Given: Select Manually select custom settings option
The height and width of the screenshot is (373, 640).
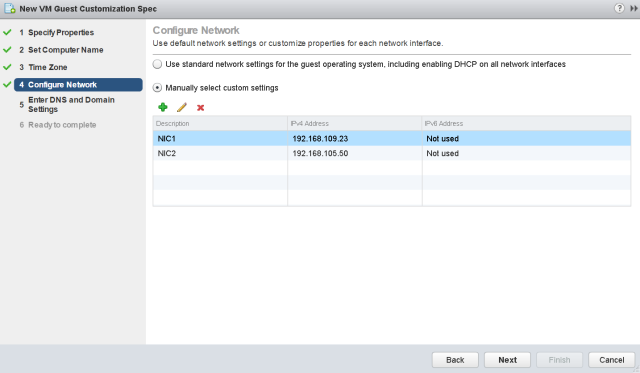Looking at the screenshot, I should coord(157,88).
